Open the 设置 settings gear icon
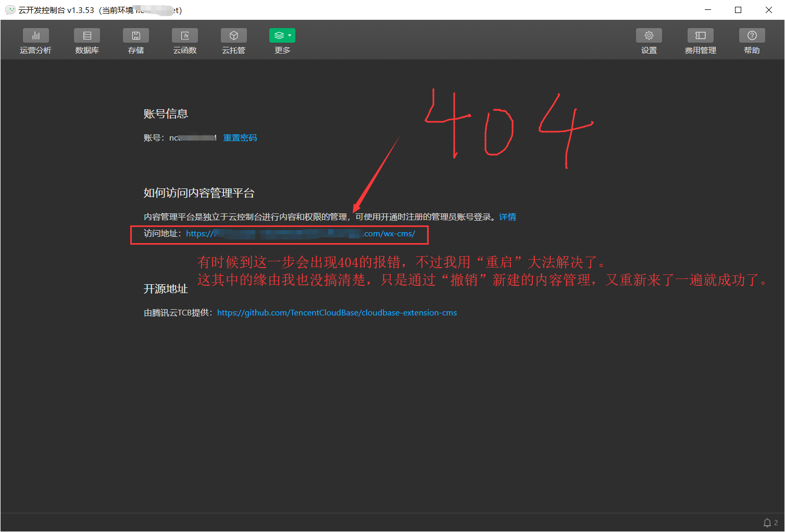 tap(649, 35)
